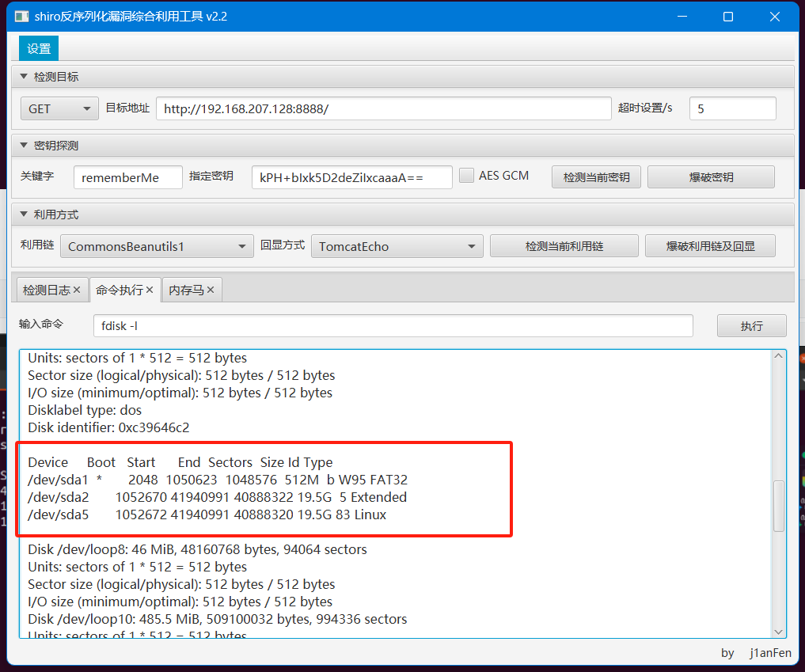The image size is (805, 672).
Task: Click the 检测当前利用链 button
Action: (564, 246)
